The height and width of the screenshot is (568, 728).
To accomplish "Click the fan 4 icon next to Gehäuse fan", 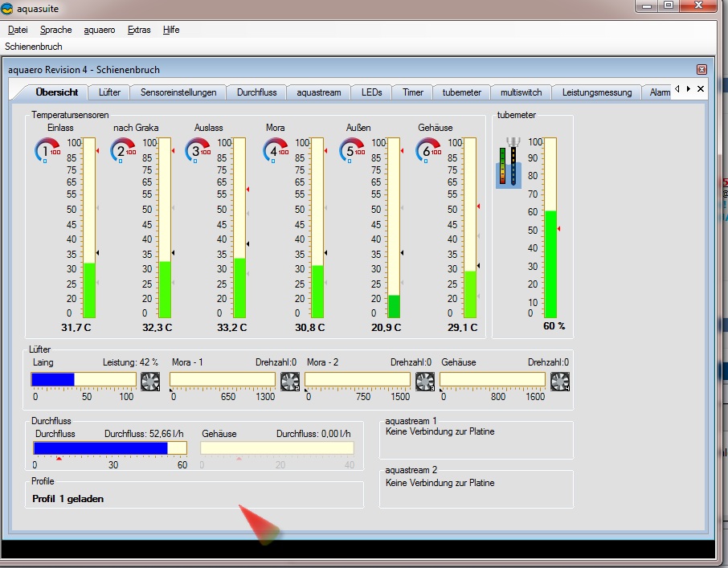I will [560, 382].
